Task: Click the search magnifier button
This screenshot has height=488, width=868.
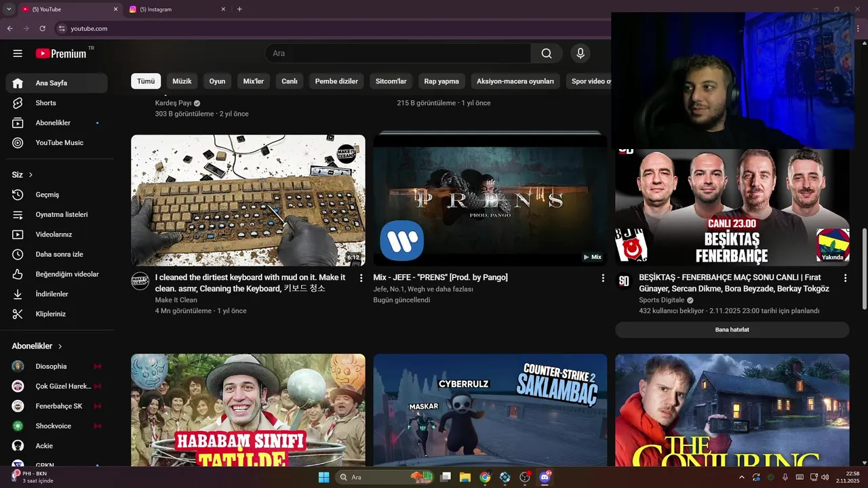Action: pos(547,54)
